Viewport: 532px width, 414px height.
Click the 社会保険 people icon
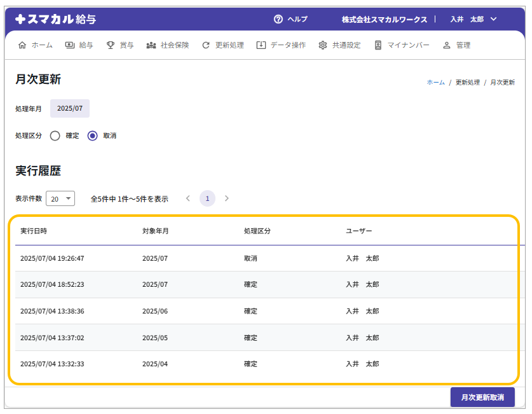(151, 45)
